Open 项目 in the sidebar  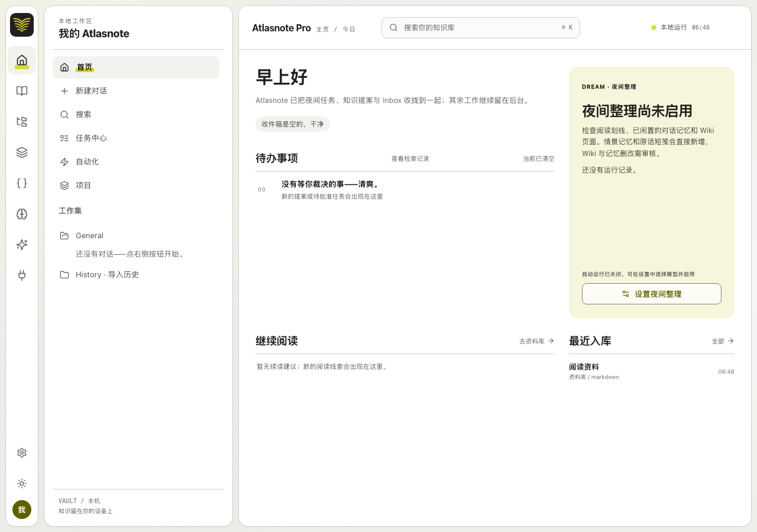(136, 186)
